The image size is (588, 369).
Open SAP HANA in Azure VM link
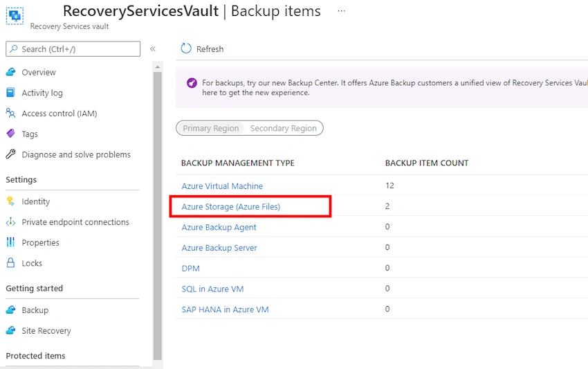pos(225,309)
